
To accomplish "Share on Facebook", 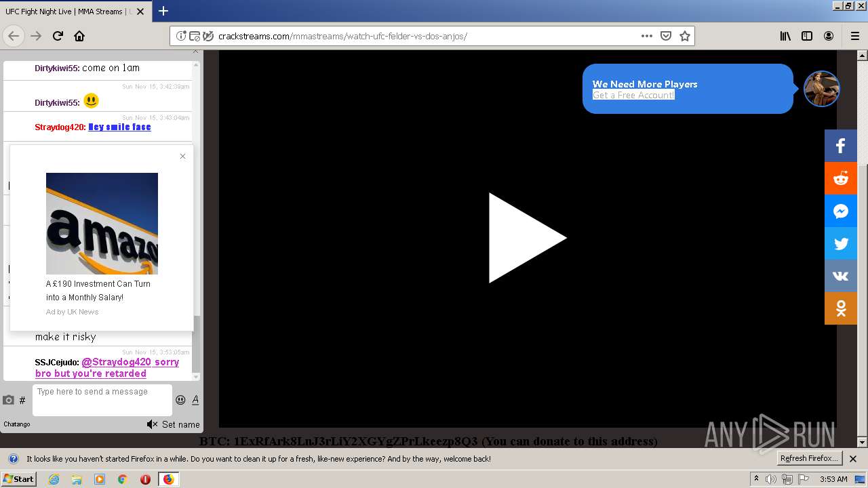I will coord(841,146).
